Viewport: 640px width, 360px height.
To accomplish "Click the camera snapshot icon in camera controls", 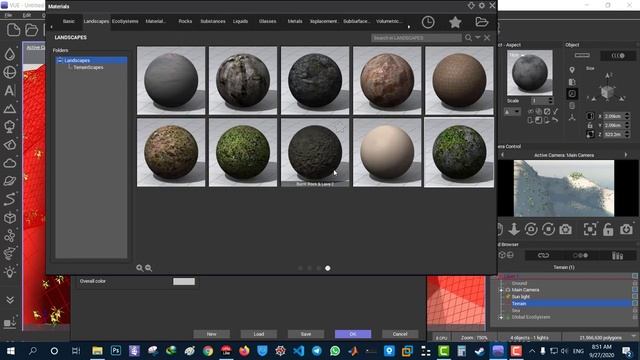I will (565, 229).
